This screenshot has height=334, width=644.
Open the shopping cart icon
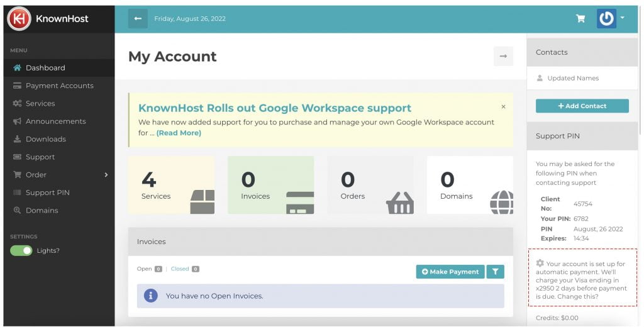coord(580,18)
